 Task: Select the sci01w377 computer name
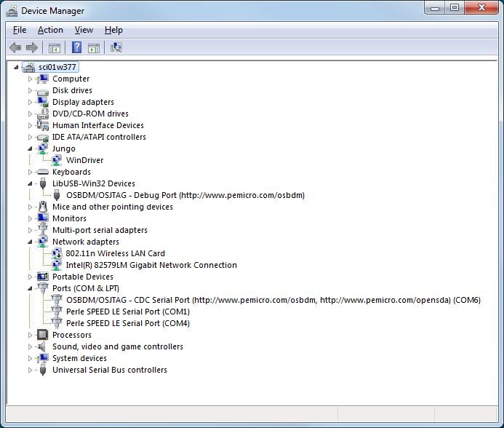[x=57, y=67]
